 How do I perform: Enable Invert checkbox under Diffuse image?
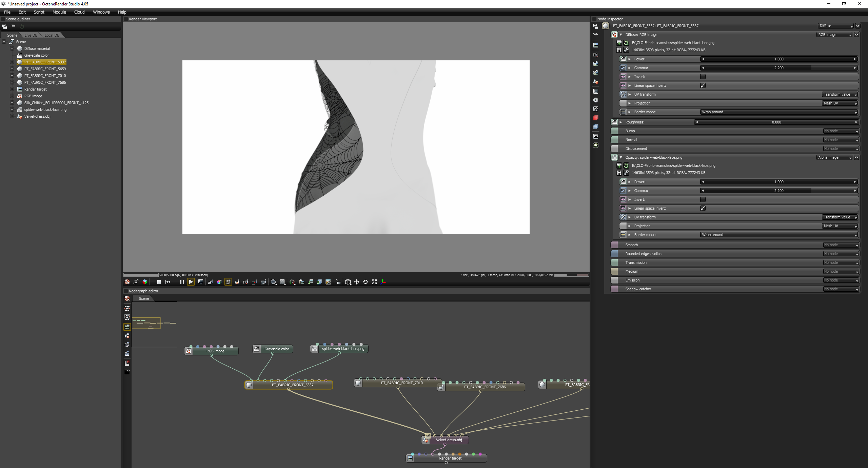coord(703,77)
